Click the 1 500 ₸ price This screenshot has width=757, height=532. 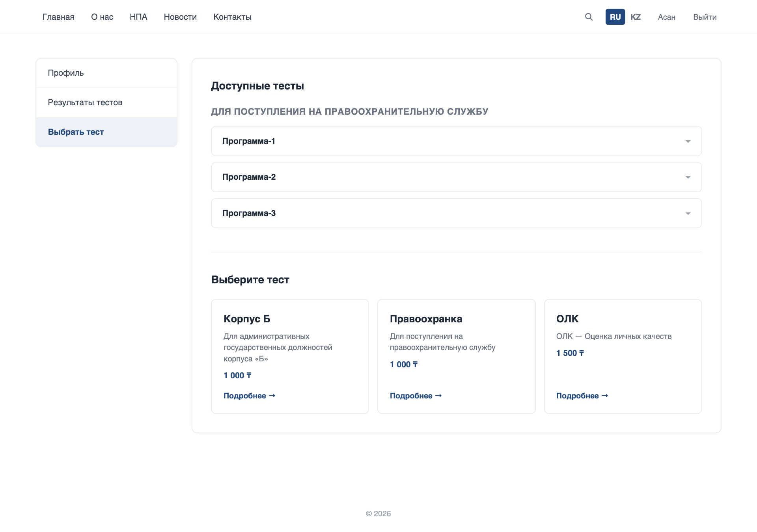point(570,353)
